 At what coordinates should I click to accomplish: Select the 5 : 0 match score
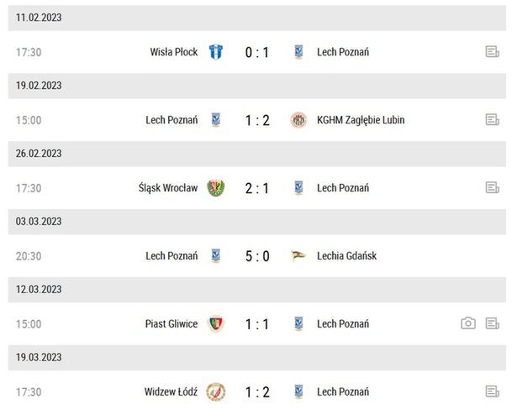click(257, 255)
